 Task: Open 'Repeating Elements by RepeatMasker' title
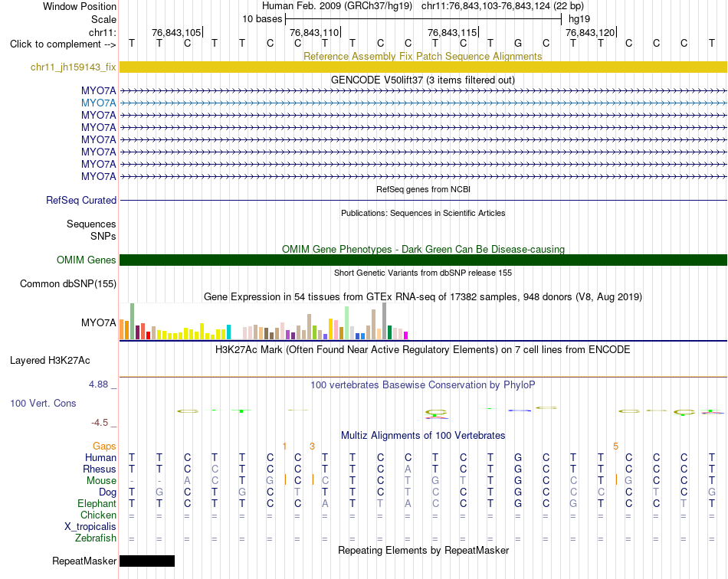point(423,550)
